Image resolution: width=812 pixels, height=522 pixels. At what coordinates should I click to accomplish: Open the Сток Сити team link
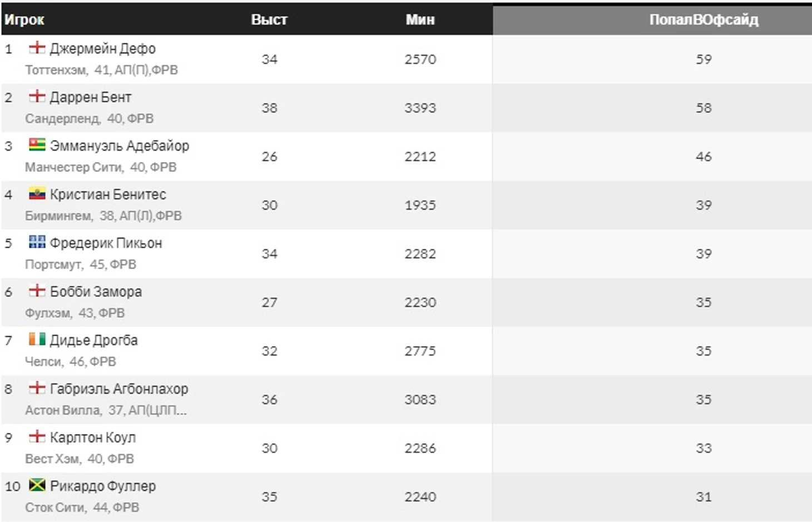click(x=55, y=508)
